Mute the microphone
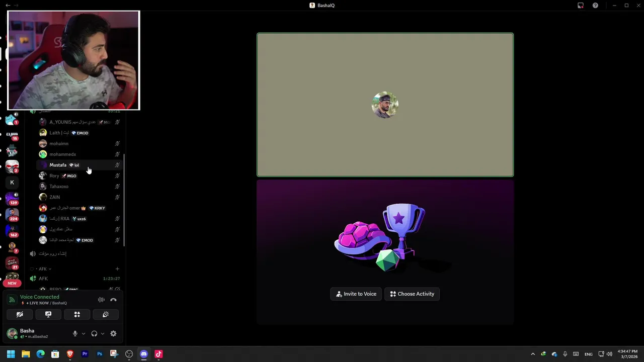 click(x=75, y=333)
